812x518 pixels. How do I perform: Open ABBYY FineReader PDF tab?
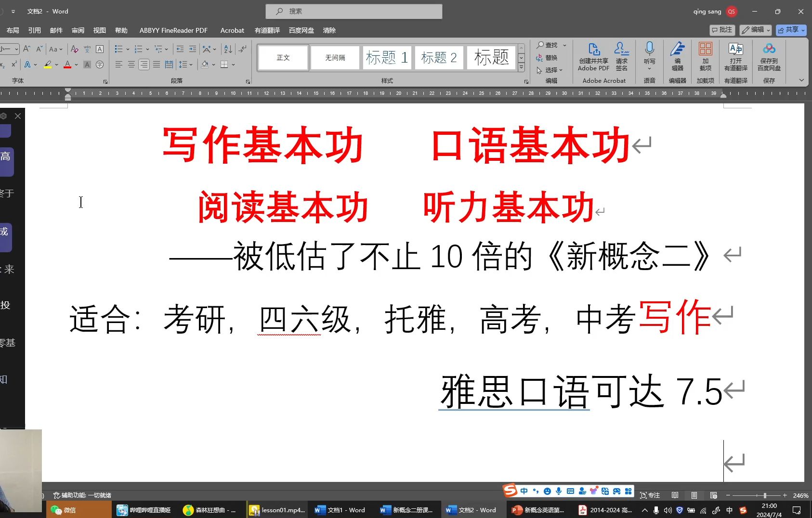tap(173, 30)
